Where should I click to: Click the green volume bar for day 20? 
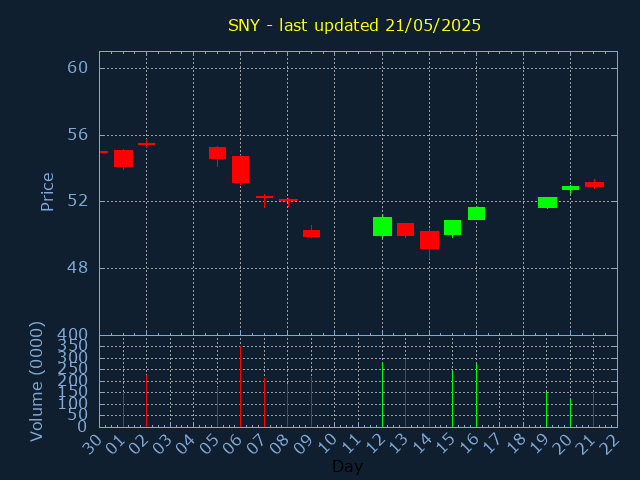click(x=570, y=413)
